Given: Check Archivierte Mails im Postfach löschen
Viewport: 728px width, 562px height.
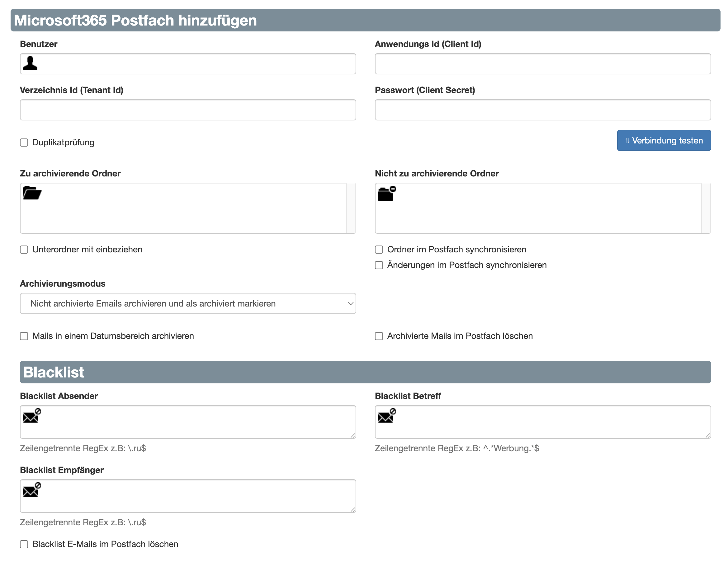Looking at the screenshot, I should coord(379,336).
